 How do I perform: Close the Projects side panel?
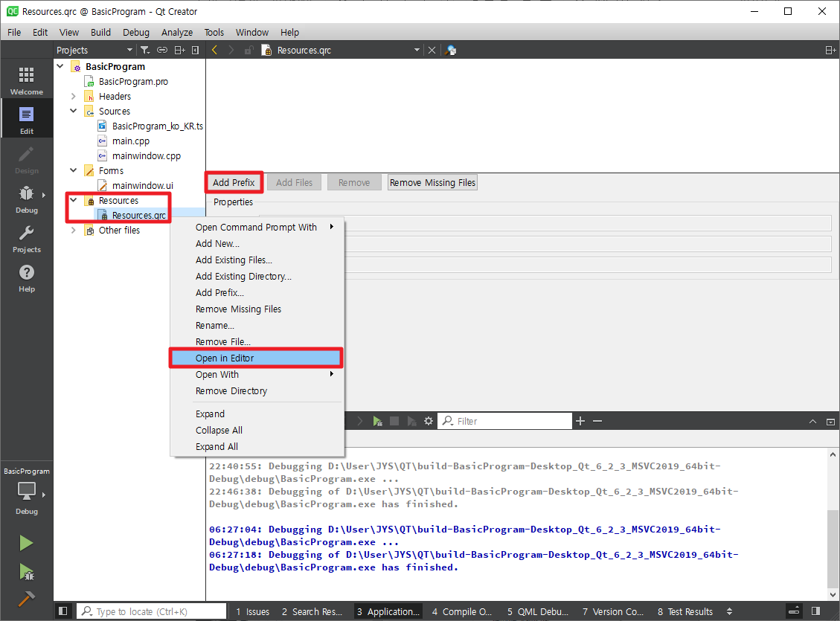click(196, 50)
